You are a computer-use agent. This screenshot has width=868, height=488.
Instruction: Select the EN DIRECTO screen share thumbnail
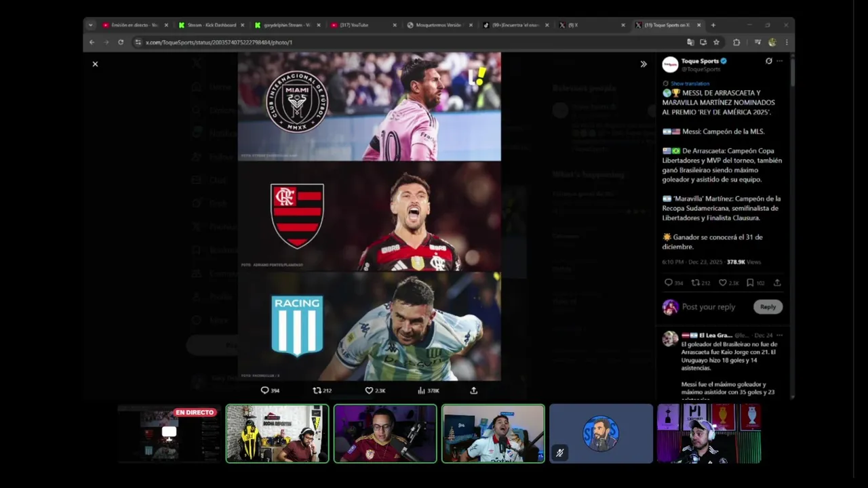(x=170, y=434)
